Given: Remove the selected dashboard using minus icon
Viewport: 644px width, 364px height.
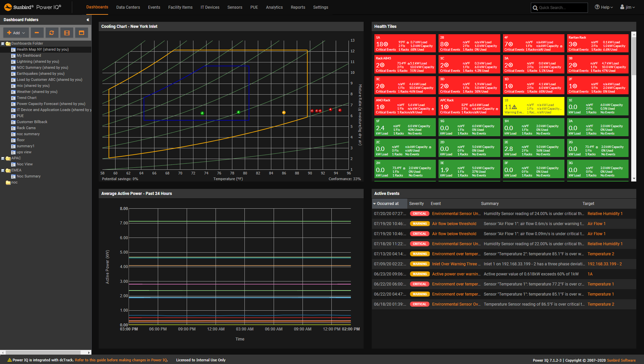Looking at the screenshot, I should 37,33.
